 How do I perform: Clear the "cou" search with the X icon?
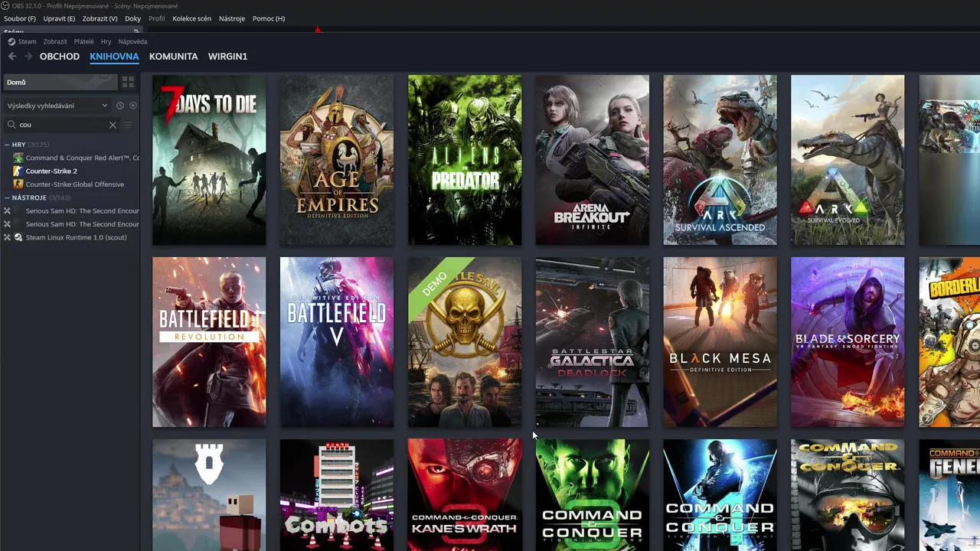(113, 125)
